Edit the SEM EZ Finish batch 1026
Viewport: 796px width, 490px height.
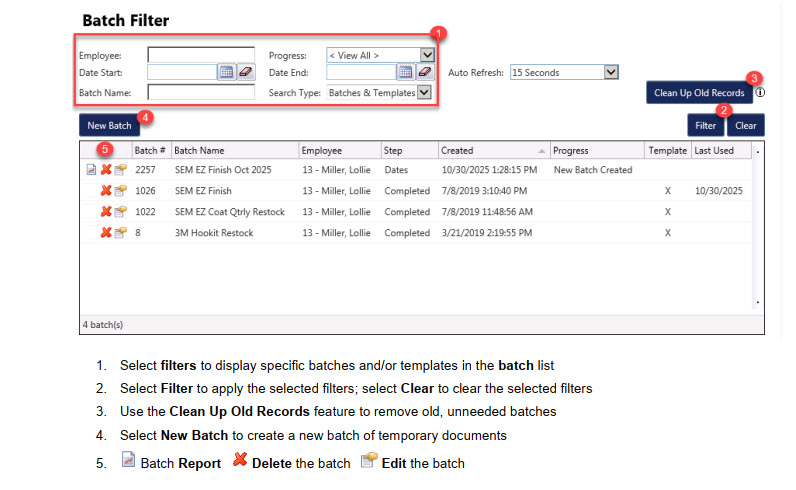121,191
